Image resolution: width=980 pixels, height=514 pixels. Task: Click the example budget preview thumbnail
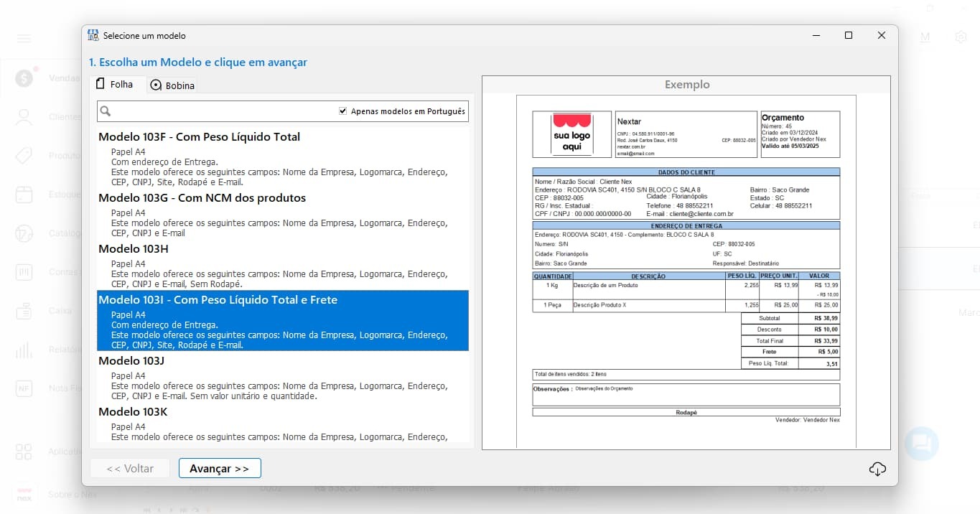[686, 271]
